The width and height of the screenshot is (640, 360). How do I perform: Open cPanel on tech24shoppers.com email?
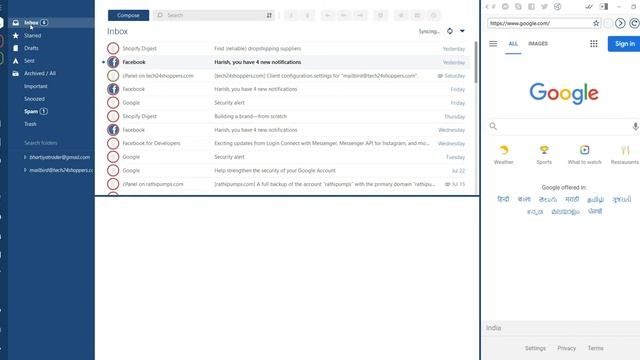[286, 76]
